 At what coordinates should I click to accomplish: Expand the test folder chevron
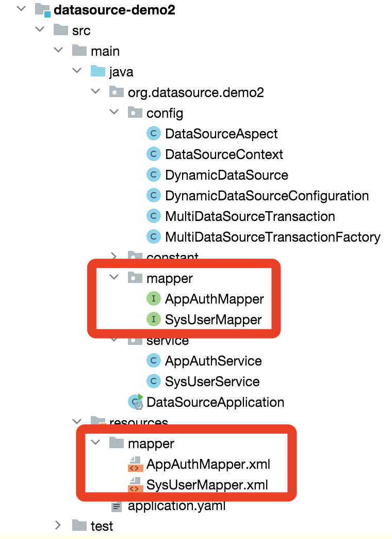(58, 525)
